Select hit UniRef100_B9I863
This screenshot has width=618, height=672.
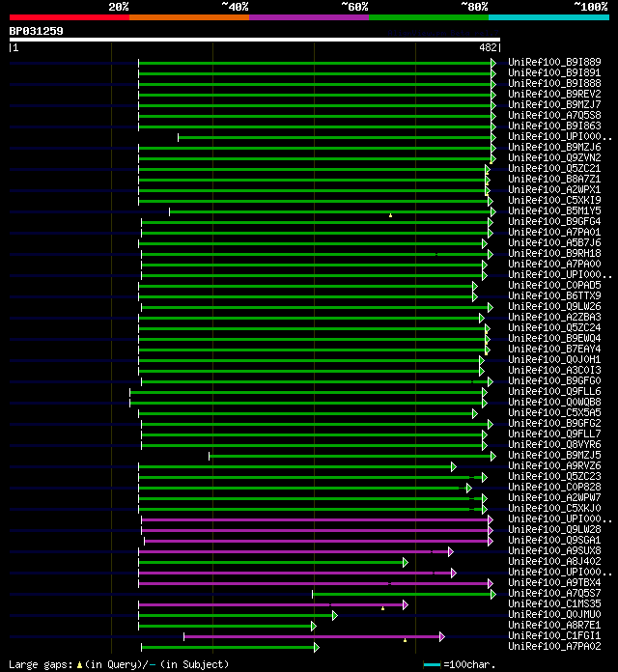click(554, 126)
